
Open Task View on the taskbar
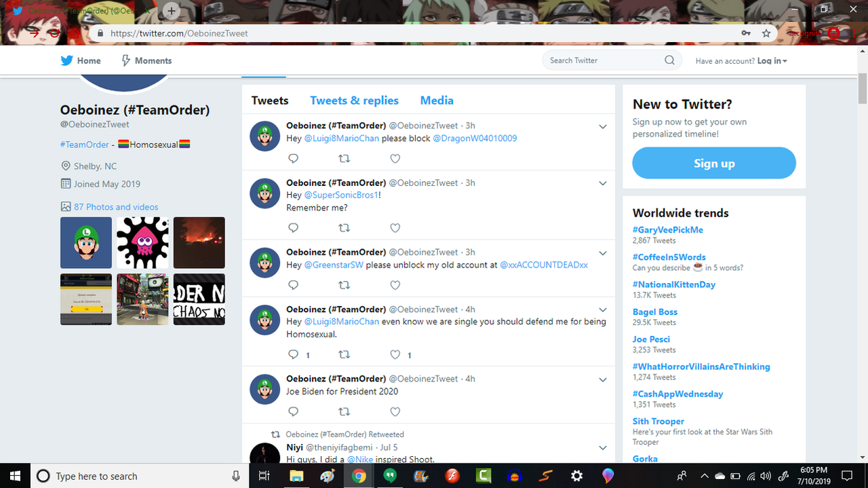click(265, 476)
